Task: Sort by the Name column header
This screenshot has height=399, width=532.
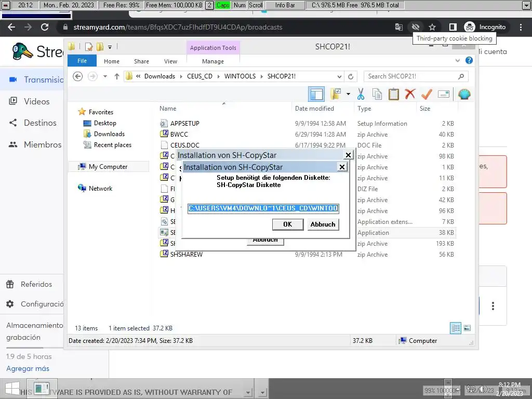Action: pyautogui.click(x=168, y=109)
